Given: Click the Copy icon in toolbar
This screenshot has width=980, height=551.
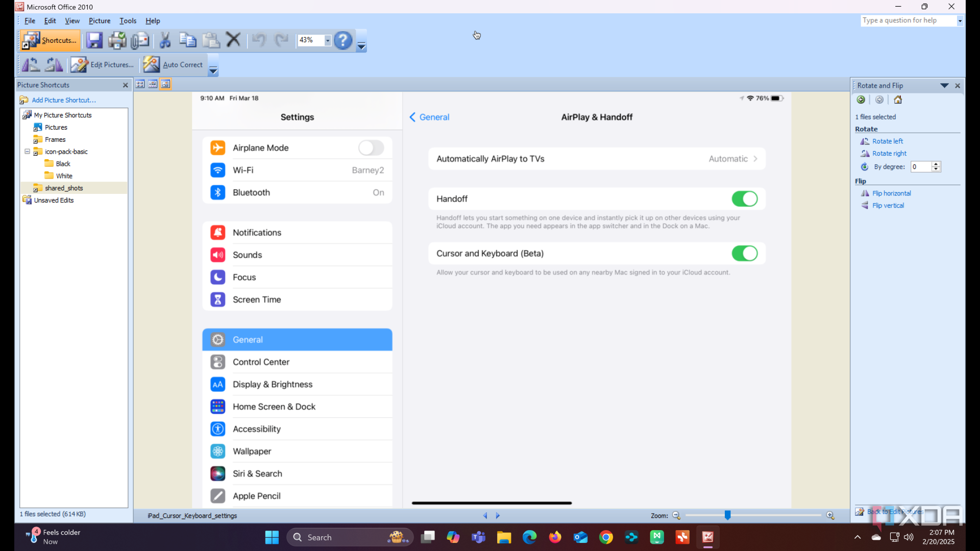Looking at the screenshot, I should [x=188, y=40].
